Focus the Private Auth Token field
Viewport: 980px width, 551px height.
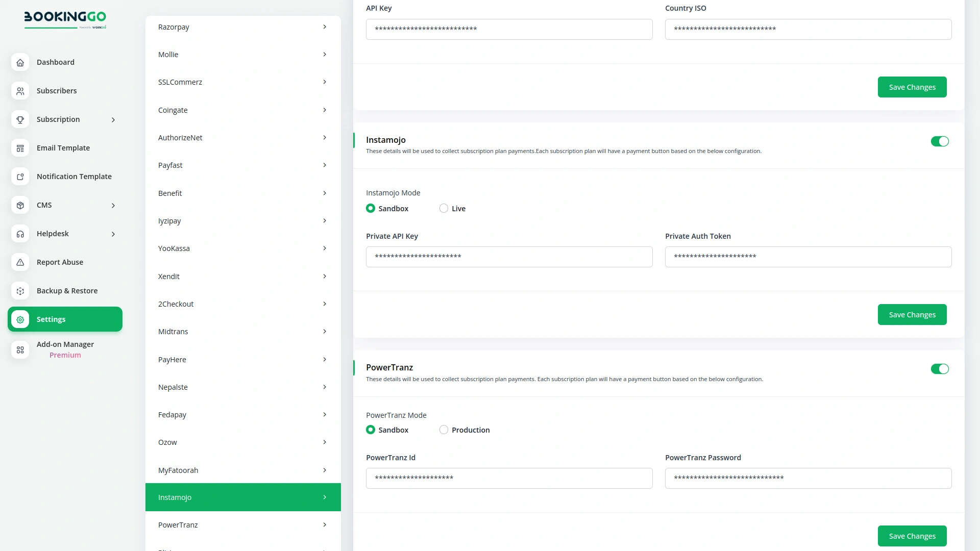point(807,257)
